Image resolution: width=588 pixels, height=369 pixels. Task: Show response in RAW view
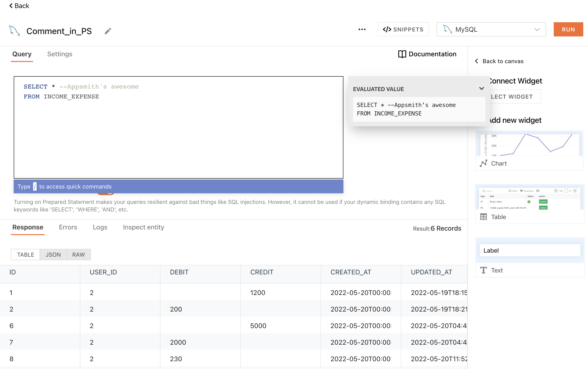78,255
